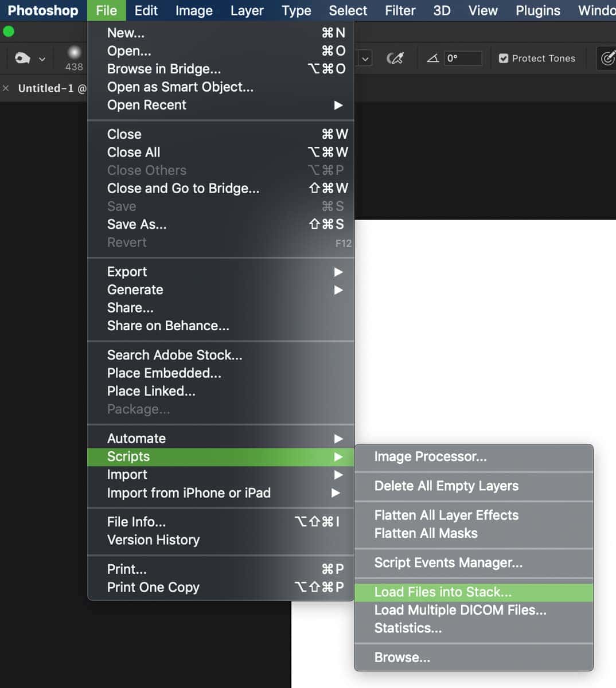
Task: Close the Untitled-1 document tab
Action: click(6, 88)
